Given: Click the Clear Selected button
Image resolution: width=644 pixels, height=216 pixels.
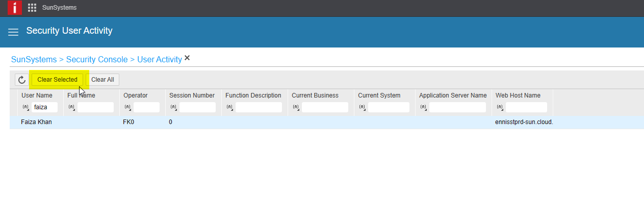Looking at the screenshot, I should [x=57, y=80].
